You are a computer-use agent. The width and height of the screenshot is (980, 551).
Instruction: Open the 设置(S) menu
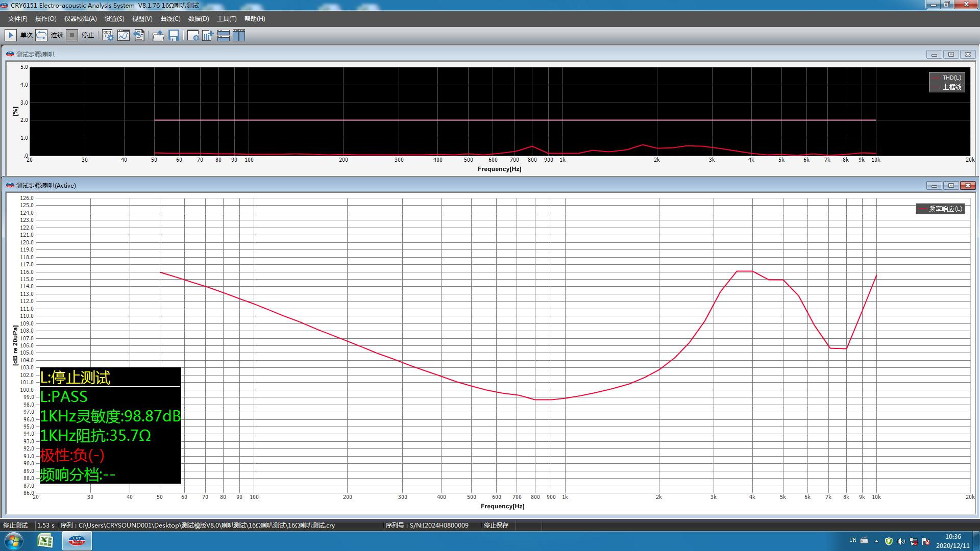coord(114,19)
